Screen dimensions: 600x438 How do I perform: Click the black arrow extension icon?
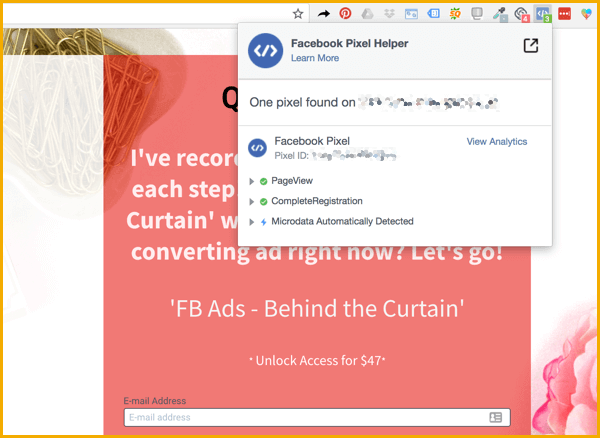[x=324, y=14]
